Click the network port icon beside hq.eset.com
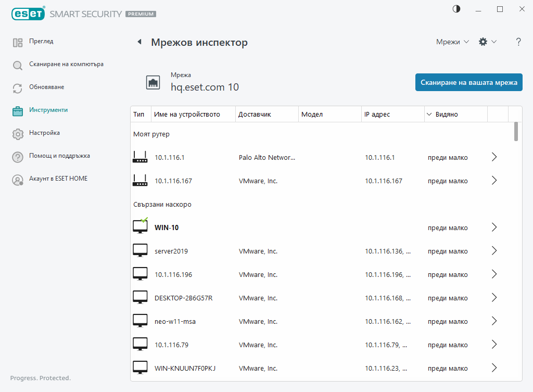This screenshot has height=392, width=533. tap(153, 83)
